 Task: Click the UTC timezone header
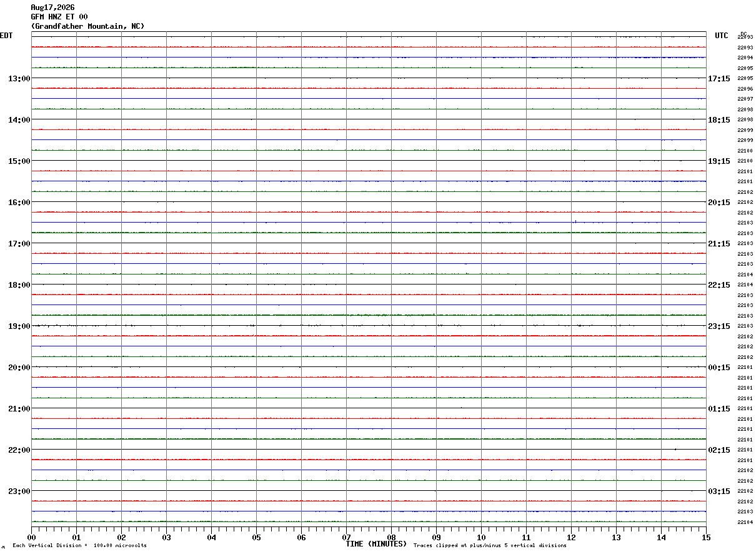(x=722, y=36)
